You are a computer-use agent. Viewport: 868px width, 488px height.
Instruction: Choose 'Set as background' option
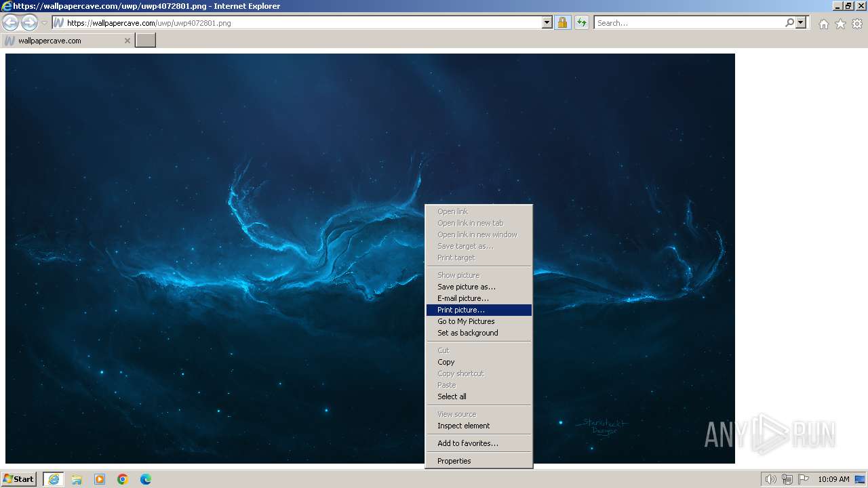pyautogui.click(x=479, y=333)
